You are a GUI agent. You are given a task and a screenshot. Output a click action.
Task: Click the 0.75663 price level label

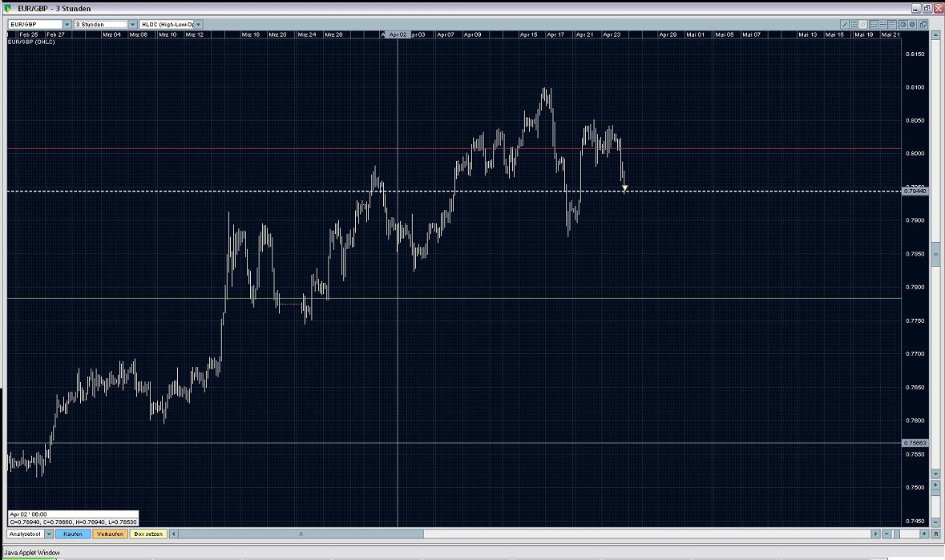tap(915, 442)
